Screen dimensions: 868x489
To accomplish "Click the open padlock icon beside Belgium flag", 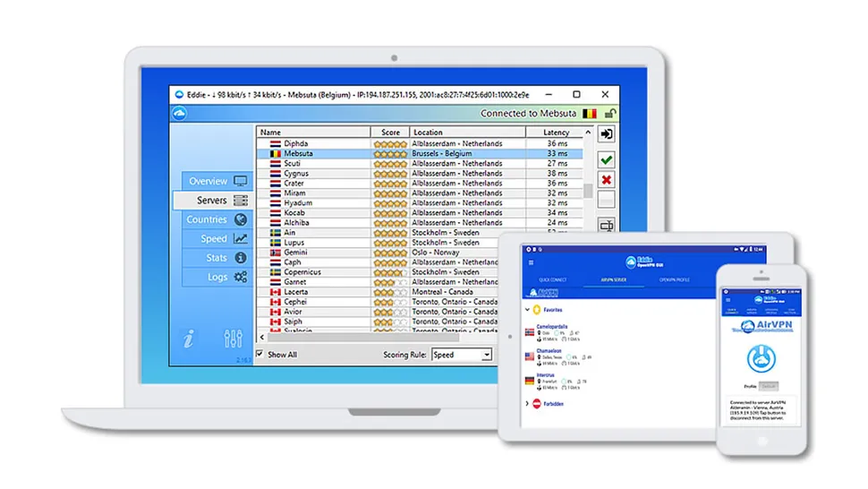I will point(609,114).
